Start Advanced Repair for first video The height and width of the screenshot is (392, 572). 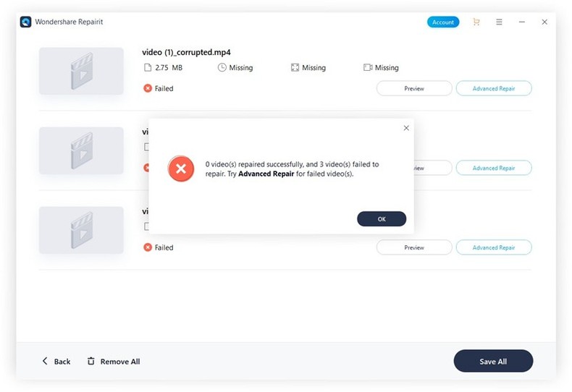click(x=494, y=88)
